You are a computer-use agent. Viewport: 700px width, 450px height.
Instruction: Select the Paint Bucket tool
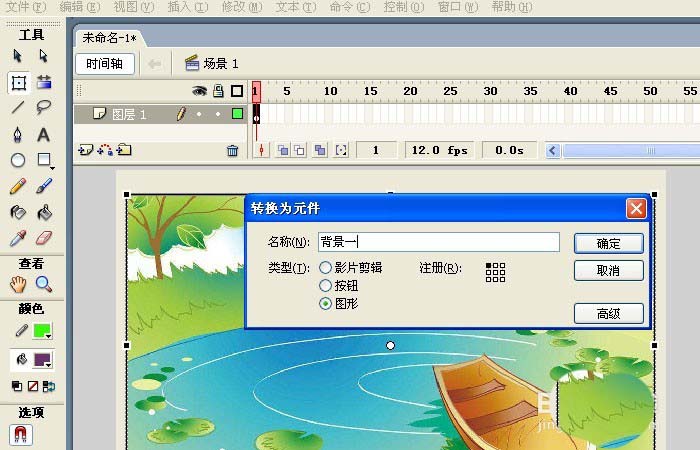point(44,212)
